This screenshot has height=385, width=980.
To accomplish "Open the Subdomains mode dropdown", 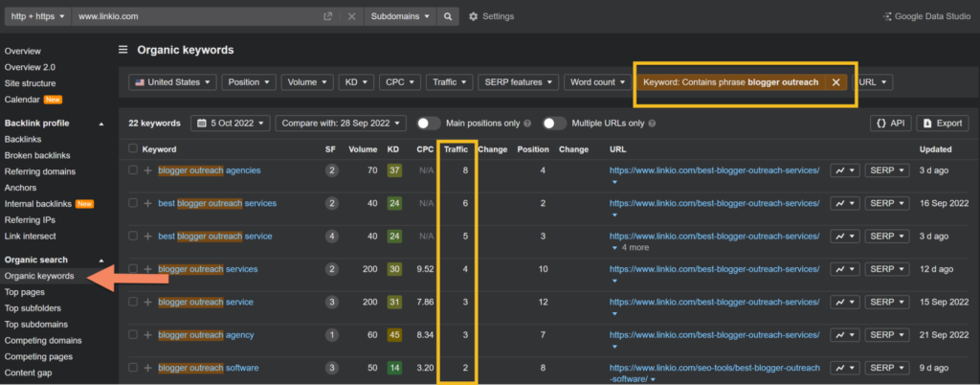I will pyautogui.click(x=401, y=16).
